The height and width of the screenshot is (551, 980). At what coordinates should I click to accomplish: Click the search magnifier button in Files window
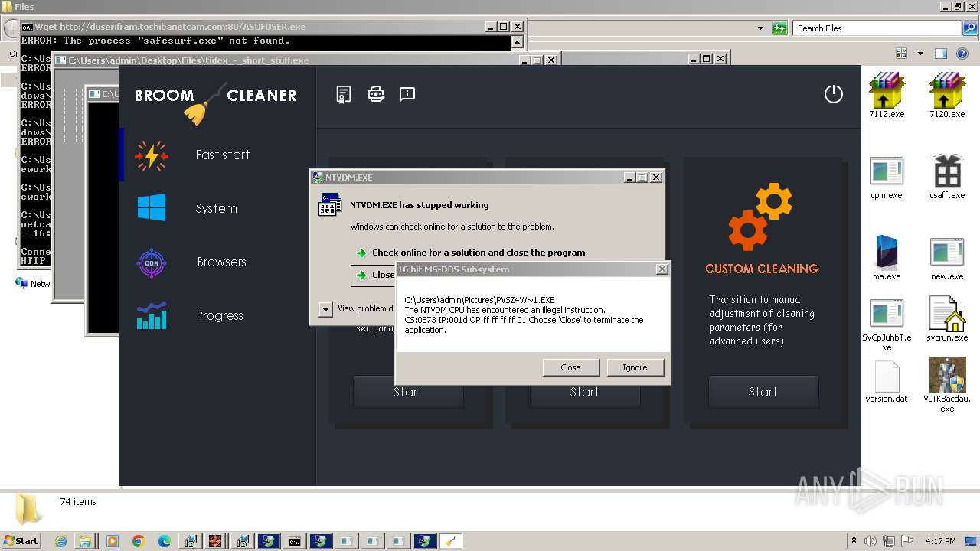pos(970,28)
